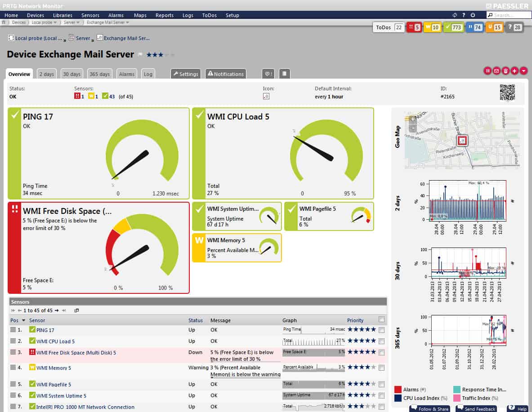Open the Sensors menu

coord(90,15)
